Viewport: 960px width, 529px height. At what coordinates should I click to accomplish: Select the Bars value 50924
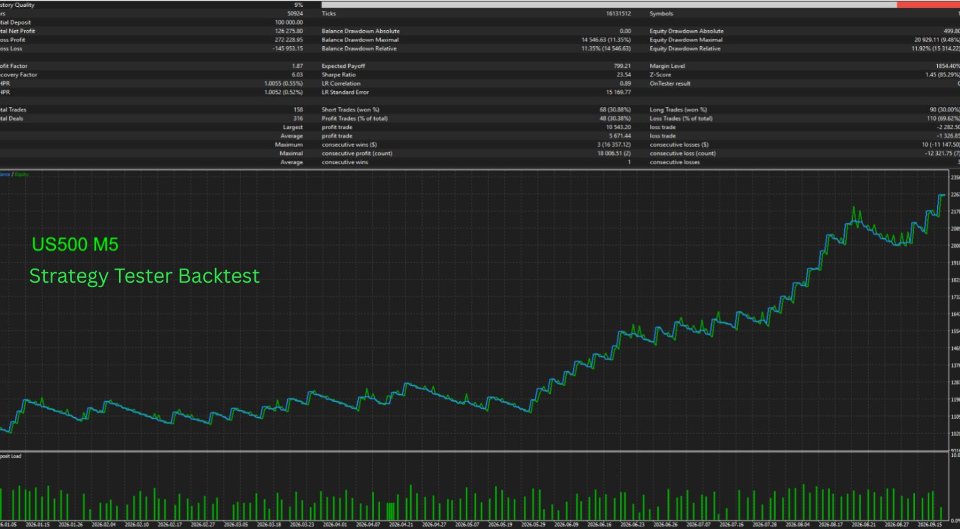click(x=295, y=13)
